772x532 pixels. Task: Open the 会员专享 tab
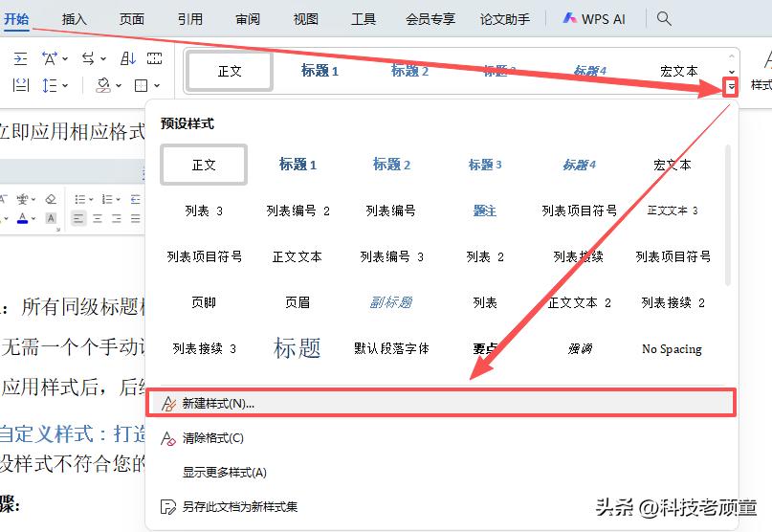click(430, 19)
